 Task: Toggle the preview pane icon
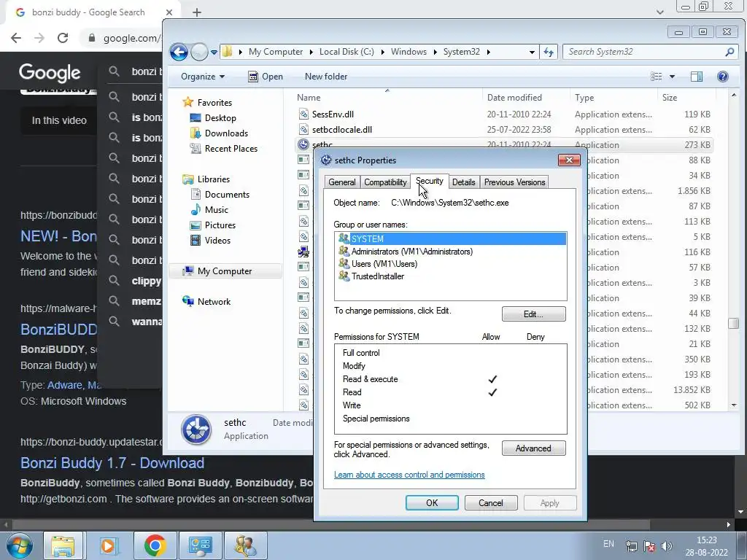697,77
